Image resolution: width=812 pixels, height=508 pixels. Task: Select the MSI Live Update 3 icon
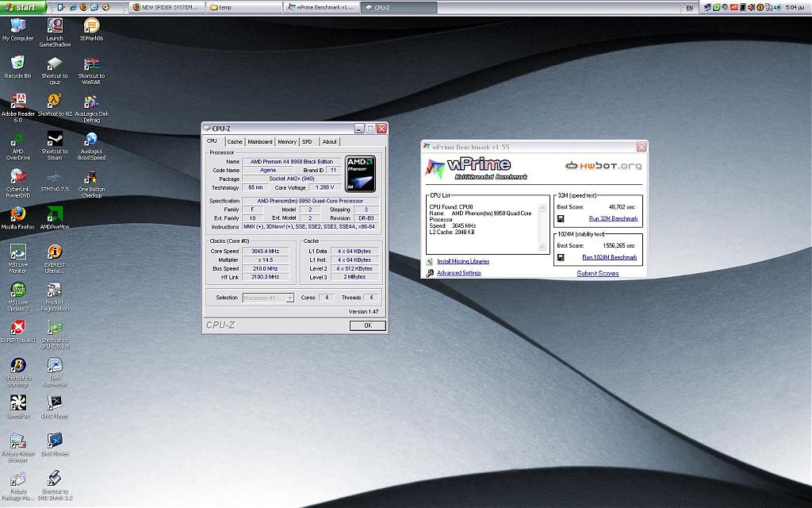click(x=18, y=297)
